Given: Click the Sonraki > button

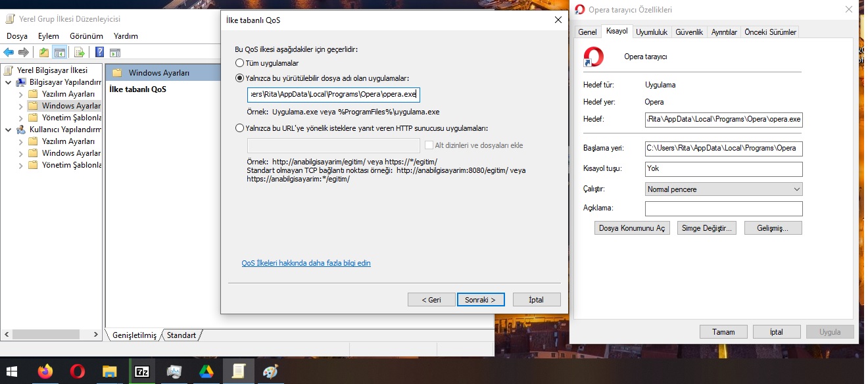Looking at the screenshot, I should pyautogui.click(x=481, y=300).
